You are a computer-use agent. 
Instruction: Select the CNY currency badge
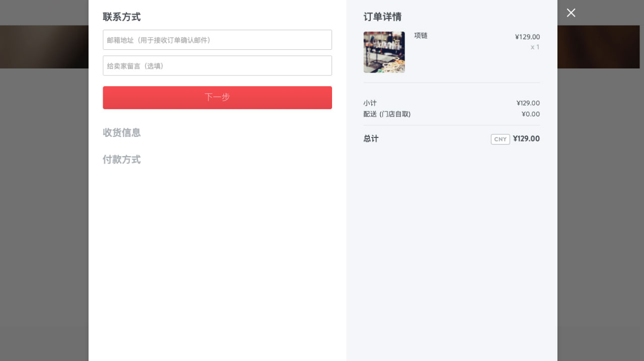[500, 139]
